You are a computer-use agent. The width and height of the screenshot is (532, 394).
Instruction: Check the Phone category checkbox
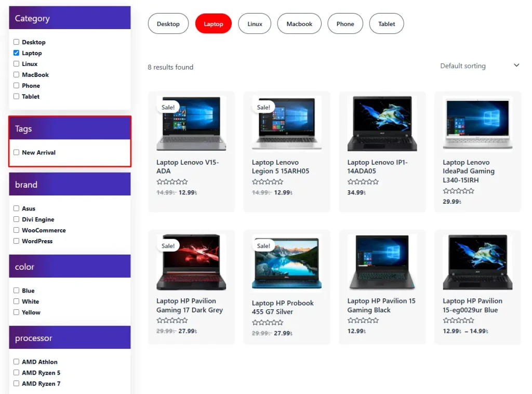(x=16, y=86)
